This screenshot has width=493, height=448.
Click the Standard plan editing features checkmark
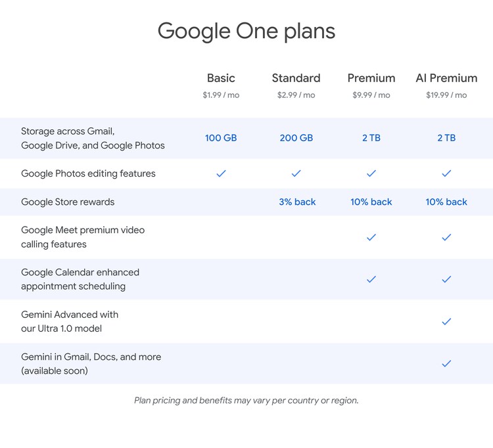coord(296,173)
